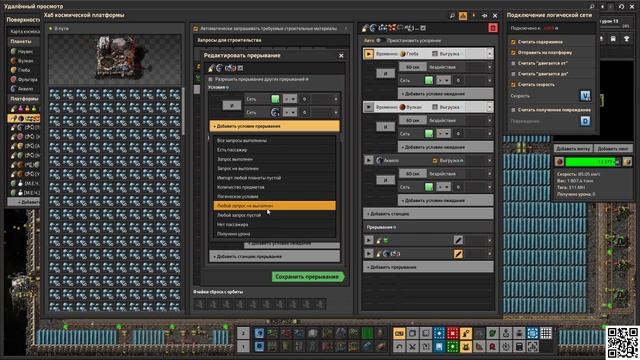The width and height of the screenshot is (640, 360).
Task: Select the speed signal V slot
Action: click(585, 96)
